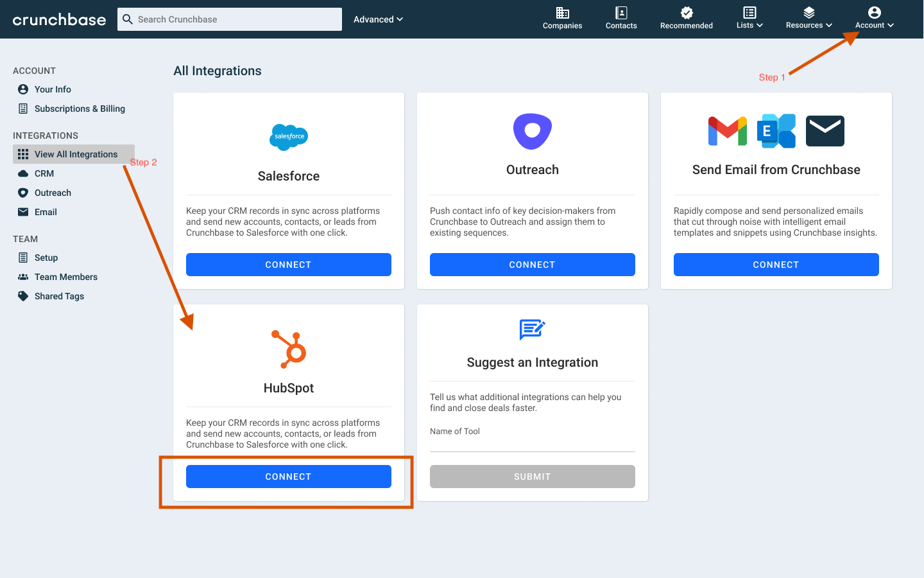Connect the Salesforce integration

288,264
